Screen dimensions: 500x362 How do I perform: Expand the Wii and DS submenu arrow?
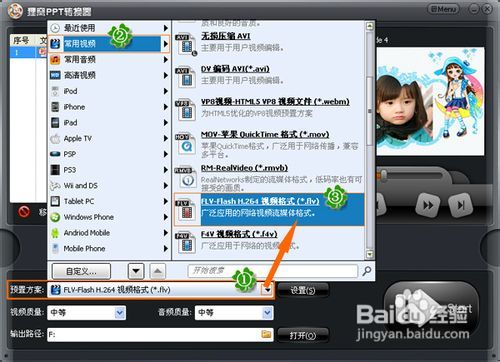coord(165,185)
